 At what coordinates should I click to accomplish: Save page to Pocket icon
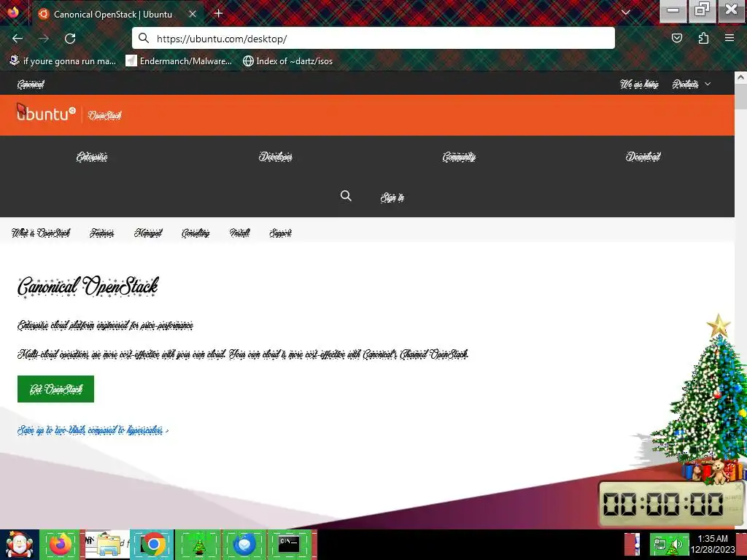(676, 38)
